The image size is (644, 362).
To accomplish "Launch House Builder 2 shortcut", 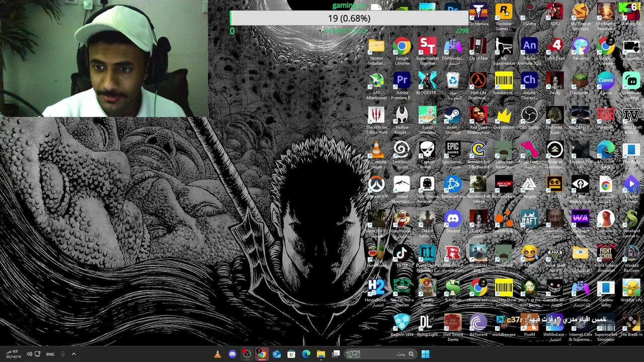I will pos(376,293).
